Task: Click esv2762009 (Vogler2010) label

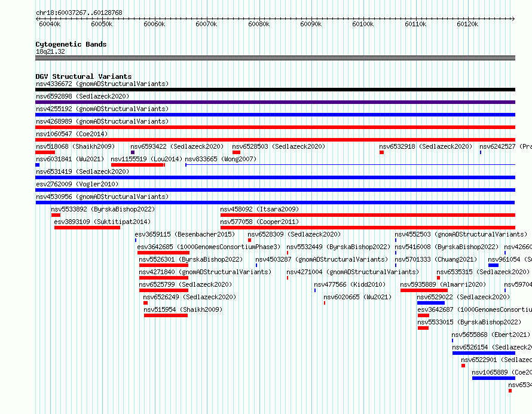Action: click(77, 184)
